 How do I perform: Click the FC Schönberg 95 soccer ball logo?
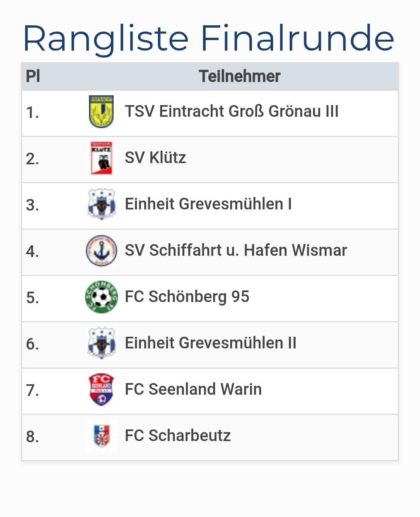pyautogui.click(x=101, y=297)
